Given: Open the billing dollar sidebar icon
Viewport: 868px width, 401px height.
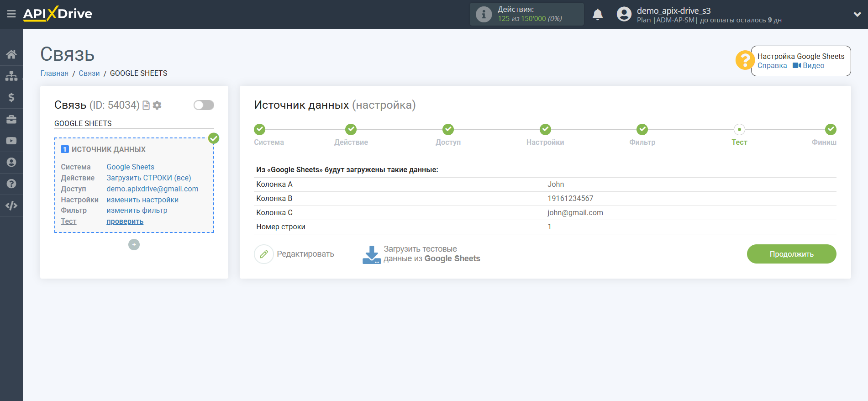Looking at the screenshot, I should 11,97.
